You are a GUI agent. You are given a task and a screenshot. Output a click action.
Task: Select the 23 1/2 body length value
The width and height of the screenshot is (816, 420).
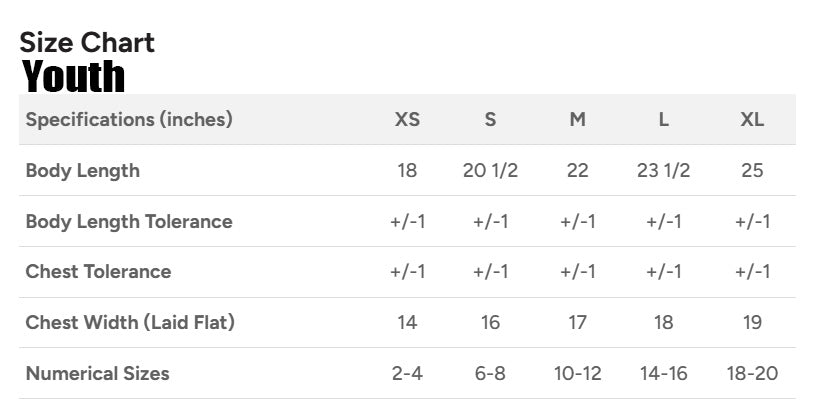click(x=663, y=171)
